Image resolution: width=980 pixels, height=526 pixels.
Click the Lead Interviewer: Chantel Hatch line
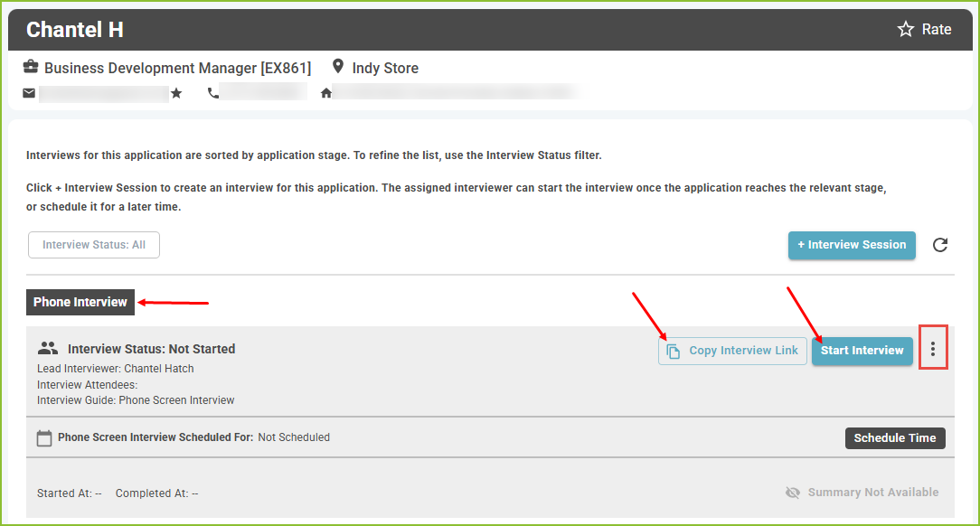click(116, 369)
